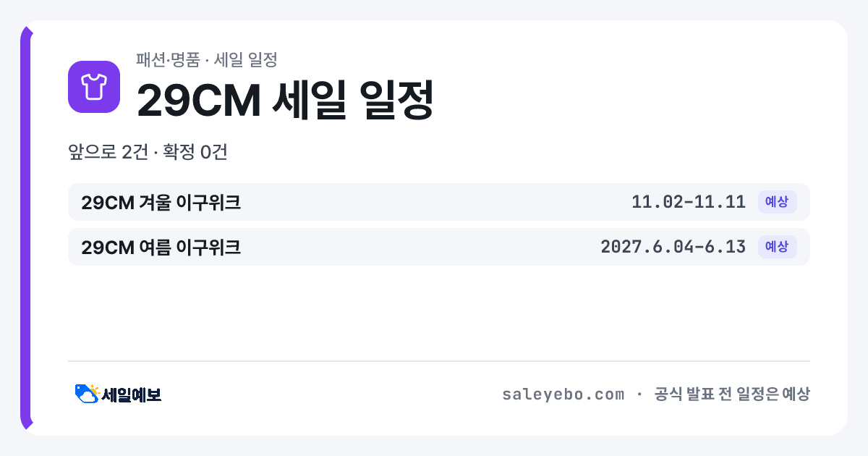Image resolution: width=868 pixels, height=456 pixels.
Task: Click the 2027.6.04-6.13 date range
Action: click(x=673, y=247)
